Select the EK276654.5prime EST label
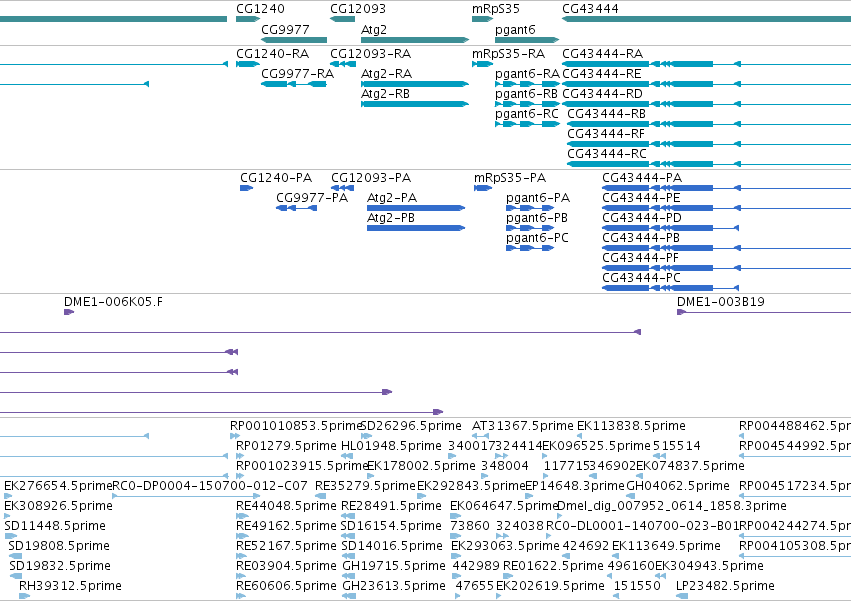 pyautogui.click(x=58, y=486)
